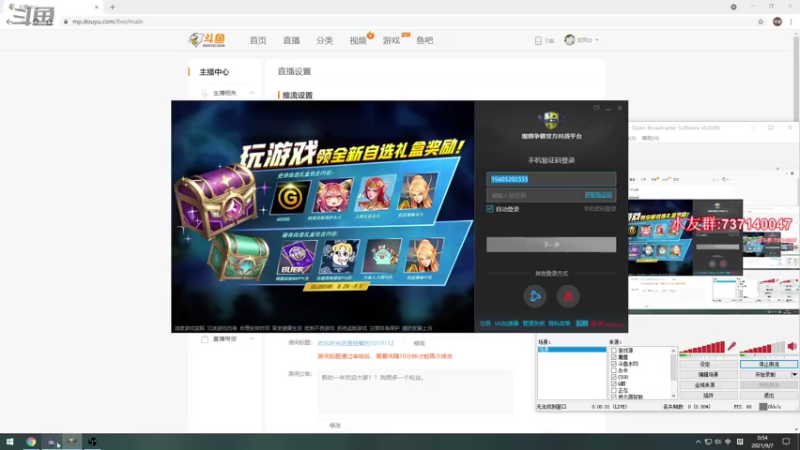
Task: Toggle the 游戏源 source checkbox in OBS
Action: pyautogui.click(x=614, y=351)
